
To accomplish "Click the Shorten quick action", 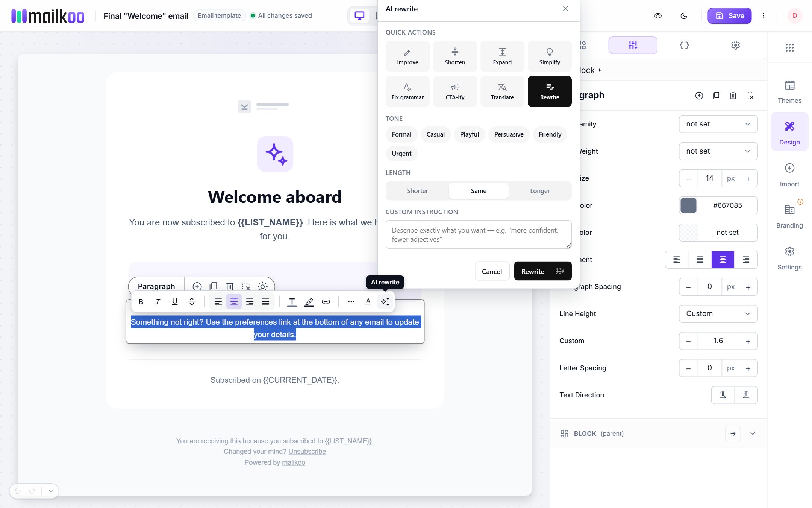I will 455,56.
